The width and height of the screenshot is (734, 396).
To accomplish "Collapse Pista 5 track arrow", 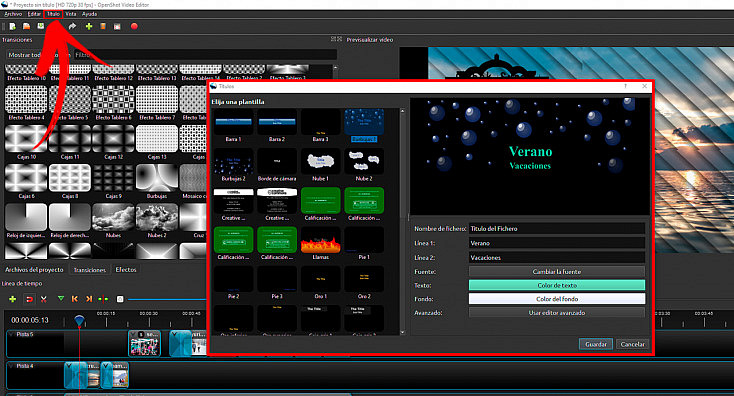I will click(x=11, y=334).
